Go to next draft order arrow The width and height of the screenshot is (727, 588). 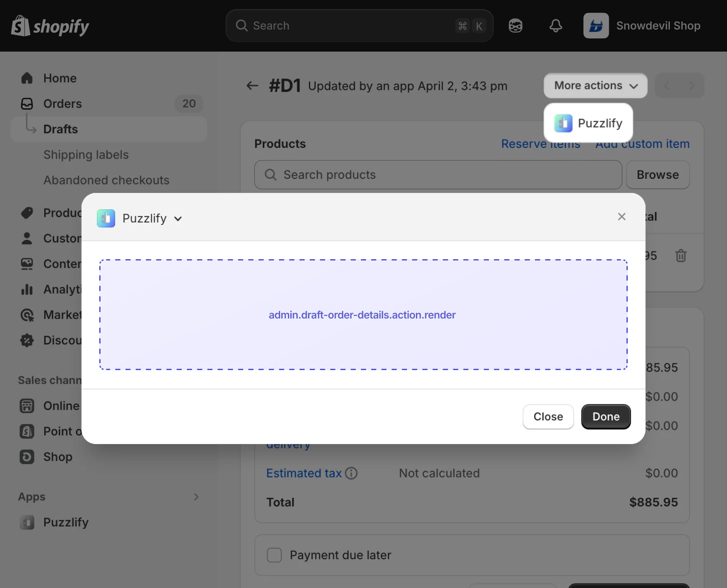[692, 86]
